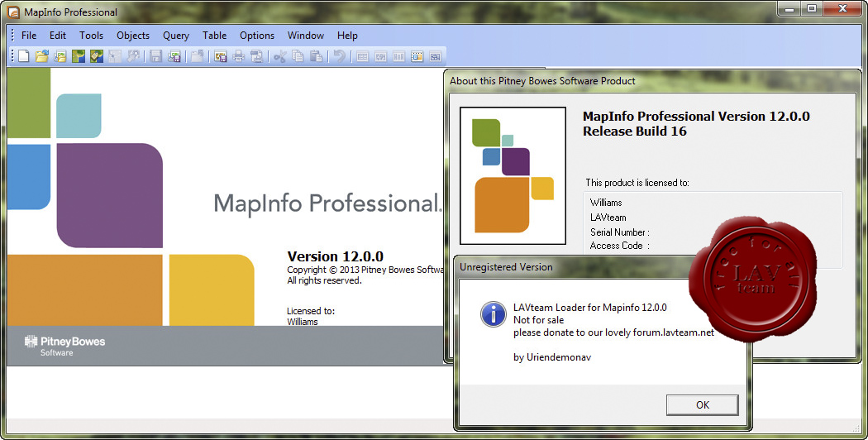Click 'Version 12.0.0' on splash screen
This screenshot has width=868, height=440.
pos(335,256)
